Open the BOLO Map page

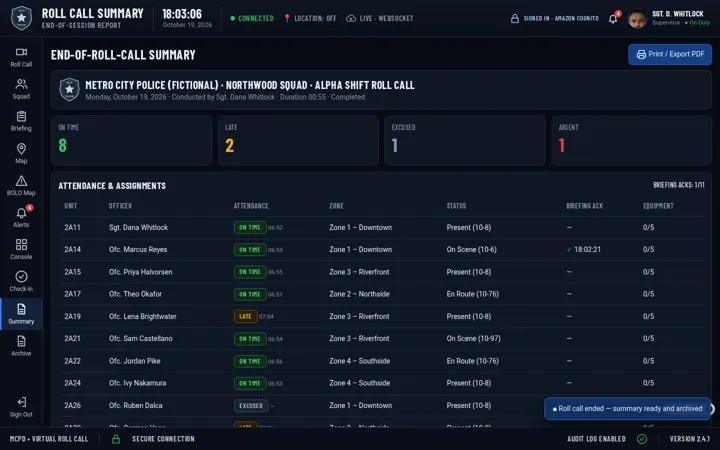point(21,186)
